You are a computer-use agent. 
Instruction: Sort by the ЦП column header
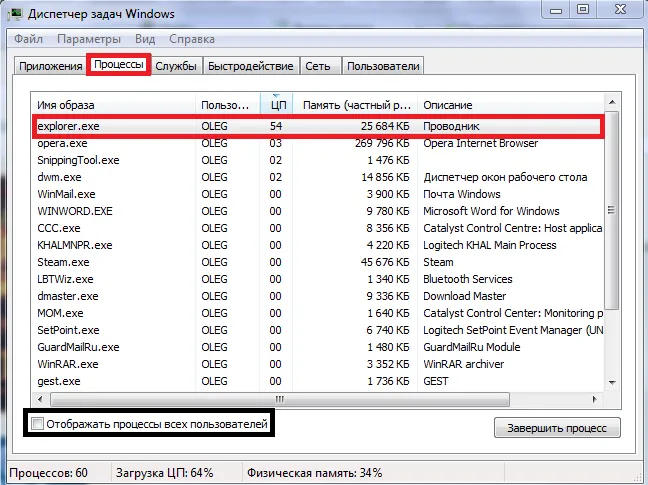coord(278,105)
